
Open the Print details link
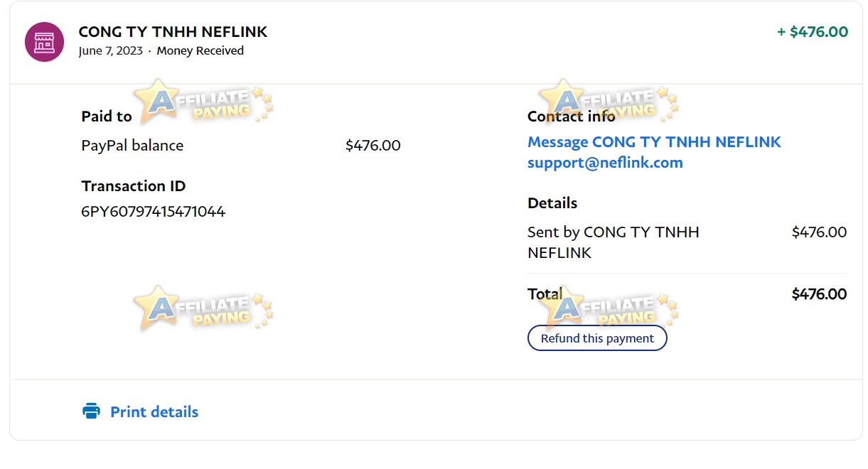click(154, 412)
